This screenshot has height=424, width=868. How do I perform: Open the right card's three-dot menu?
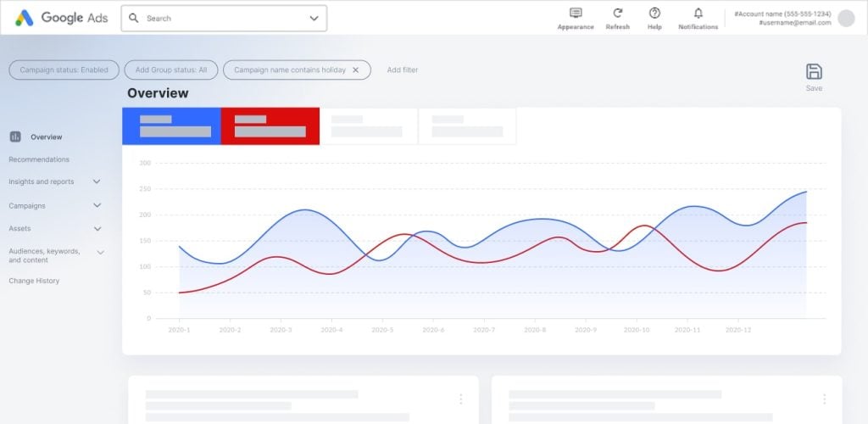click(824, 399)
